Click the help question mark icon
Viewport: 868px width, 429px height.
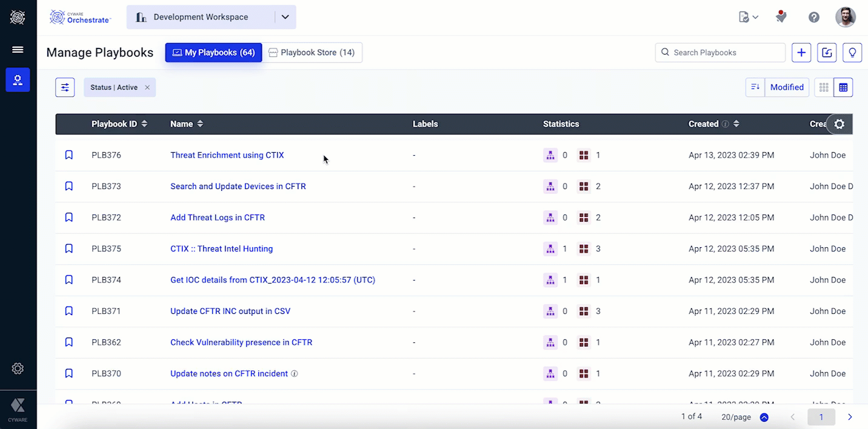click(x=814, y=17)
